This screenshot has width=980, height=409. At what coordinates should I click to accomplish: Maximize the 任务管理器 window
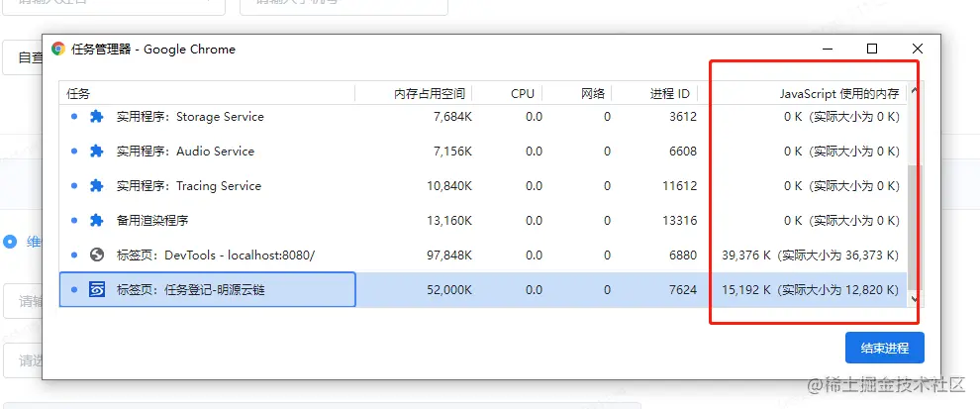872,49
